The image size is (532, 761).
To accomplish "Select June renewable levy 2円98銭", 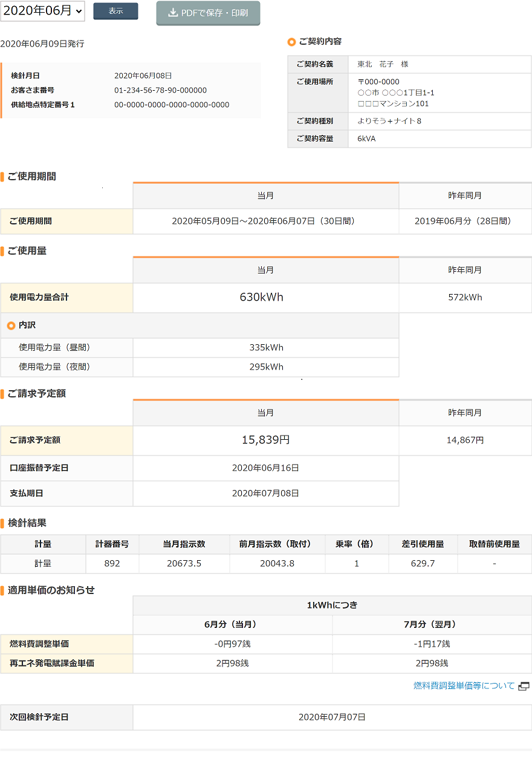I will pyautogui.click(x=233, y=664).
